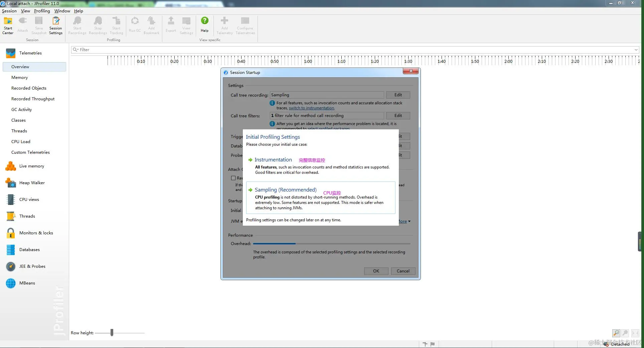Viewport: 644px width, 348px height.
Task: Click the 1:00 mark on the timeline
Action: pos(308,61)
